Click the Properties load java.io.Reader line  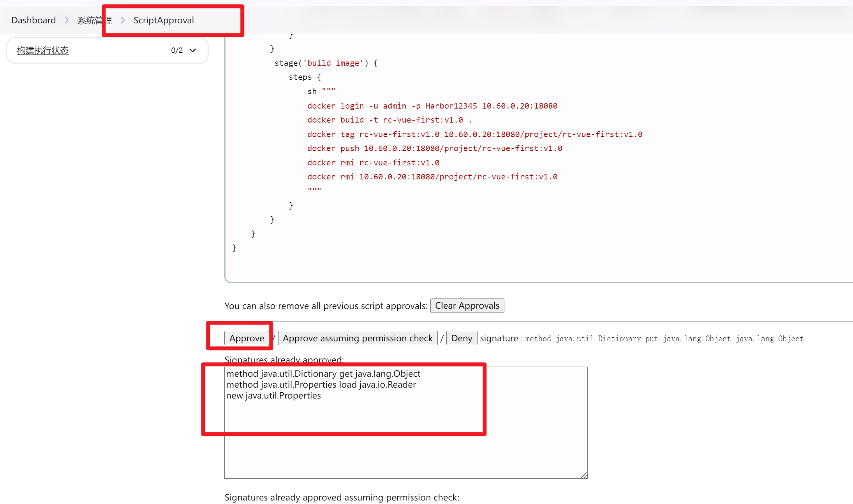(x=321, y=385)
